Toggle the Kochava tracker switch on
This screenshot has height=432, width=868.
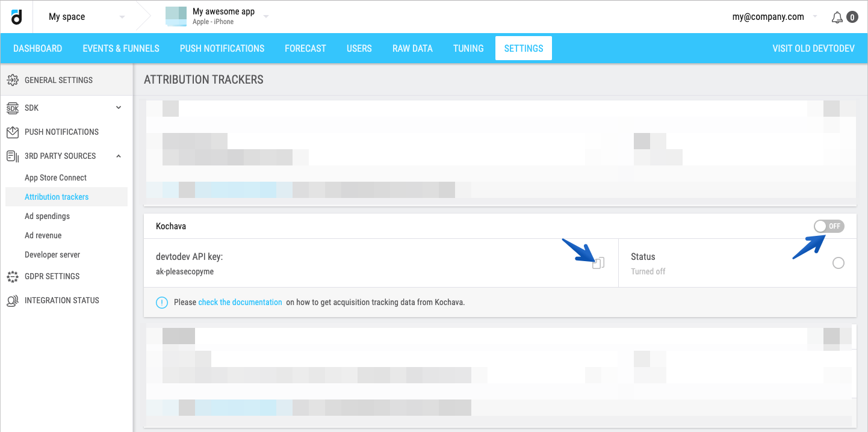coord(829,226)
